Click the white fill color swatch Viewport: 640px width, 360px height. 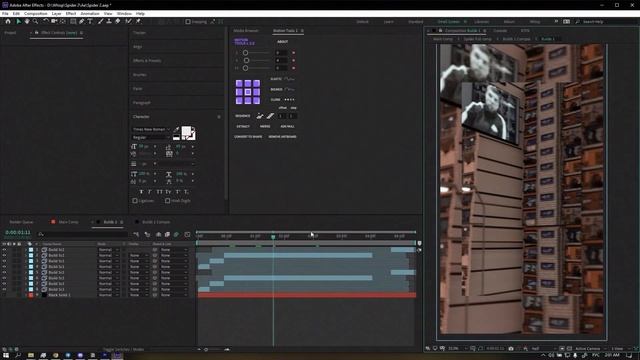tap(186, 131)
